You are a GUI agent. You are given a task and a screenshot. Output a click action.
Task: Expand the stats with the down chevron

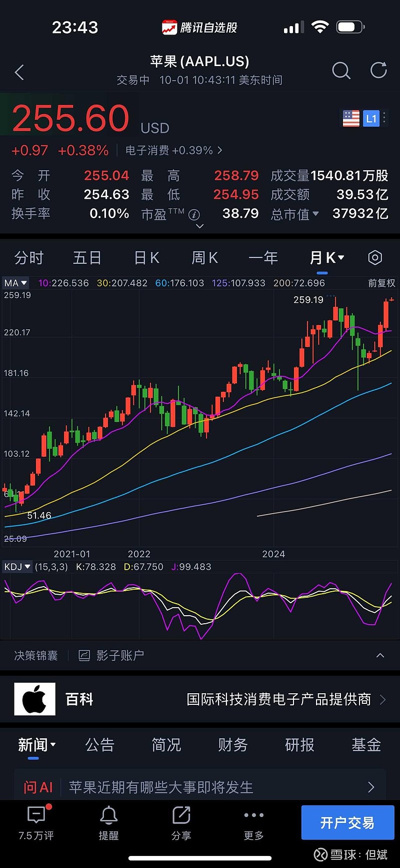pos(199,226)
